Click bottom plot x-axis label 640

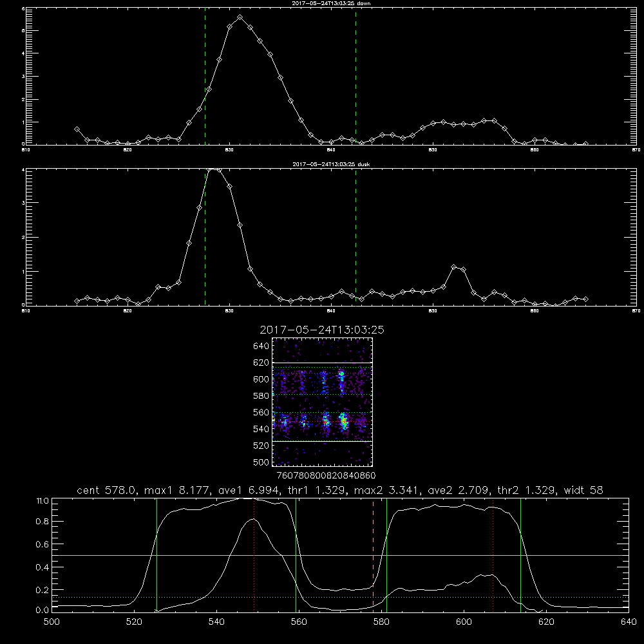(629, 622)
